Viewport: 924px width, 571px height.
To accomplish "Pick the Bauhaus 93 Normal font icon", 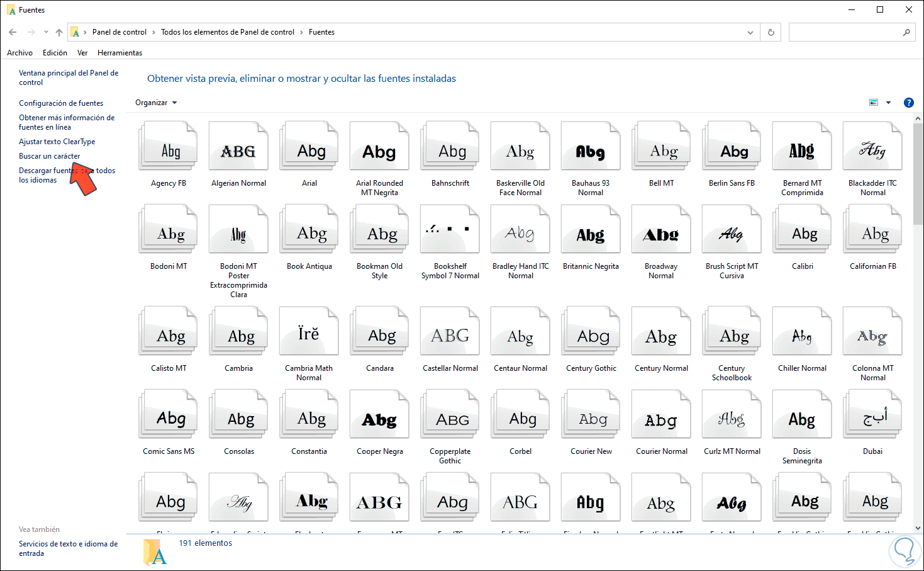I will click(591, 146).
